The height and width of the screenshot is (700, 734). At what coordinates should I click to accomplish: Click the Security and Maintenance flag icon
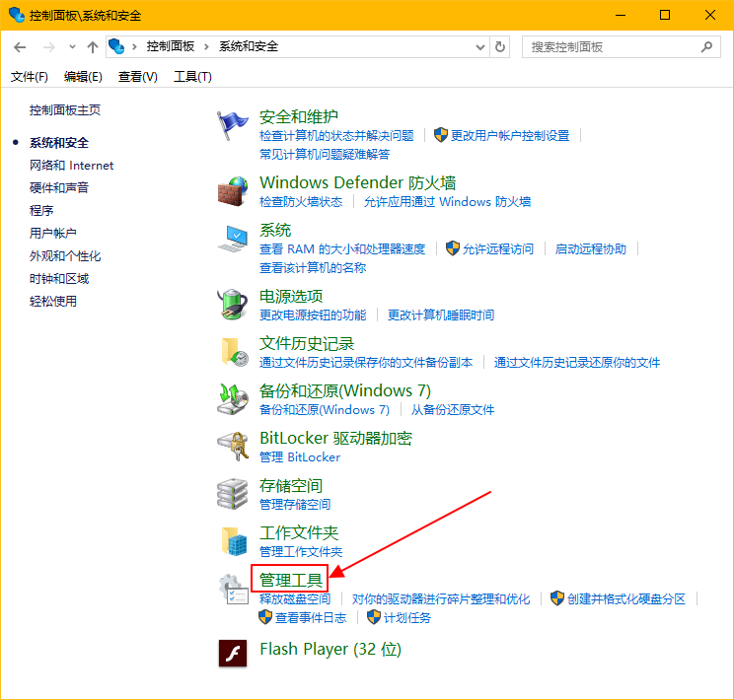click(x=233, y=125)
